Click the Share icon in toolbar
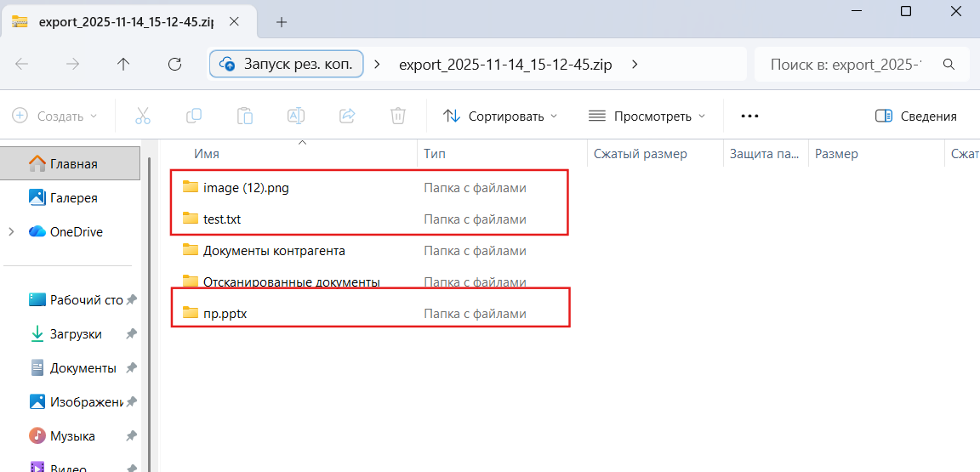This screenshot has height=472, width=980. [x=347, y=116]
